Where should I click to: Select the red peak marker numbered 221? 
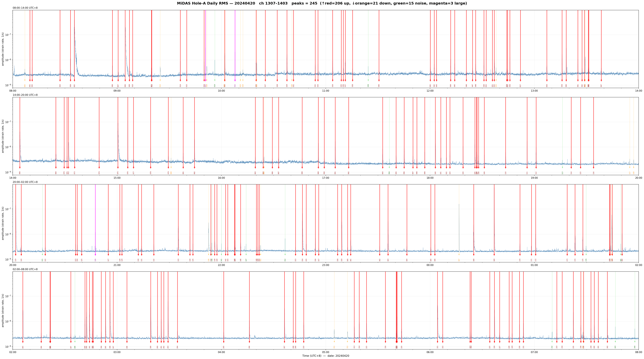coord(437,342)
